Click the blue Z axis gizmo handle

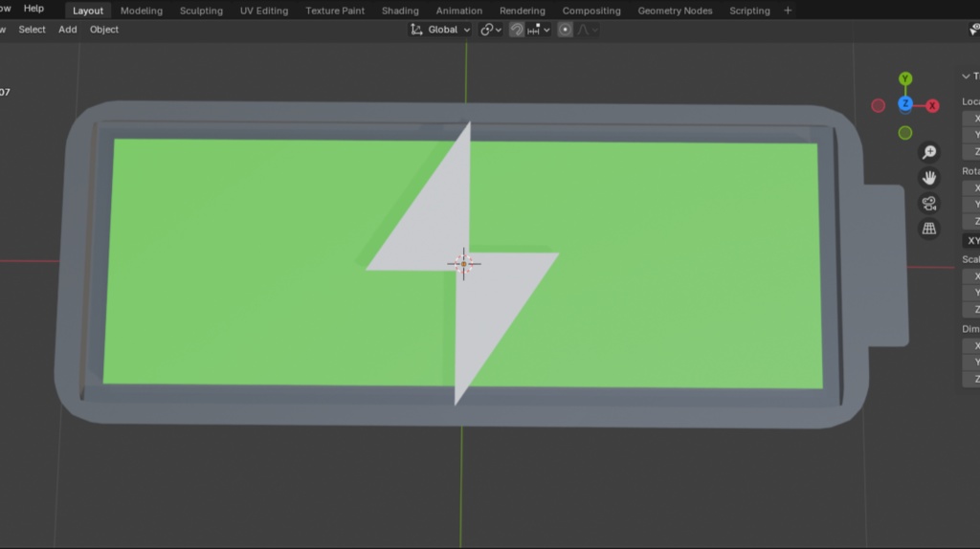[x=905, y=104]
